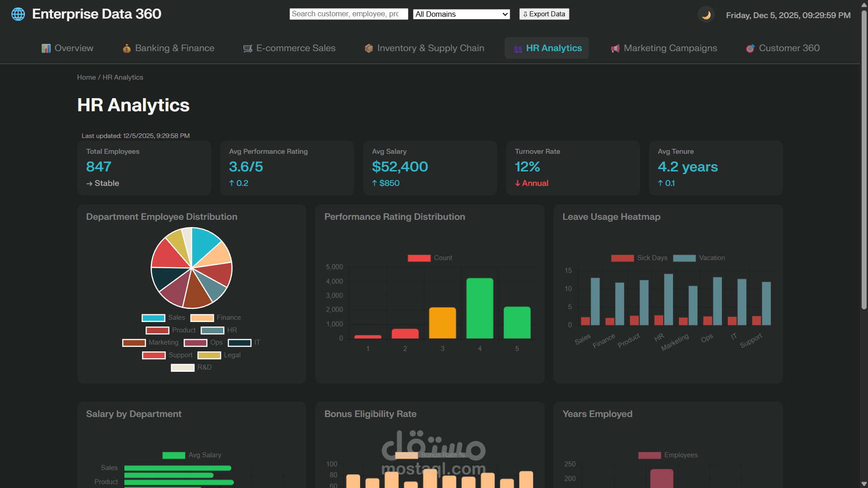Open Marketing Campaigns tab
868x488 pixels.
click(x=664, y=48)
